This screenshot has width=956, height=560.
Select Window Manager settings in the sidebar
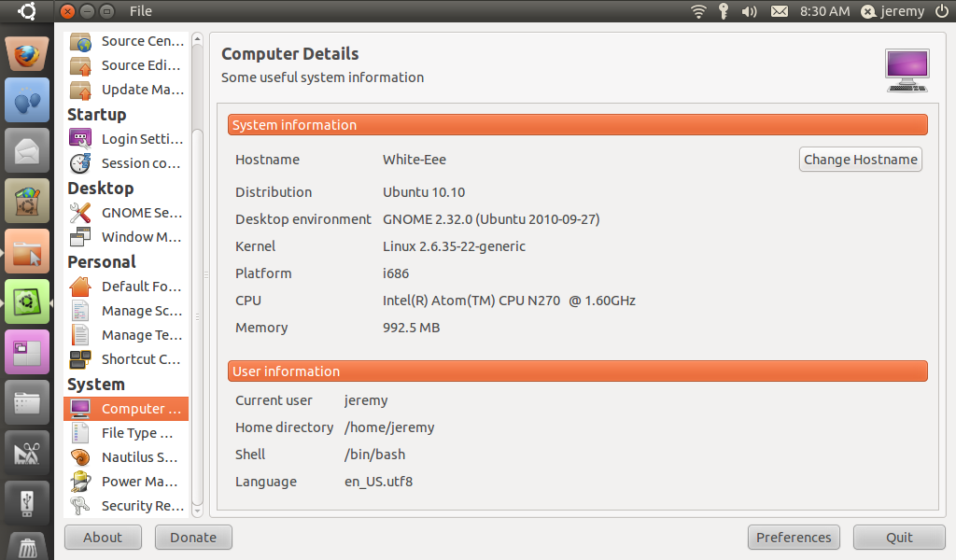126,237
